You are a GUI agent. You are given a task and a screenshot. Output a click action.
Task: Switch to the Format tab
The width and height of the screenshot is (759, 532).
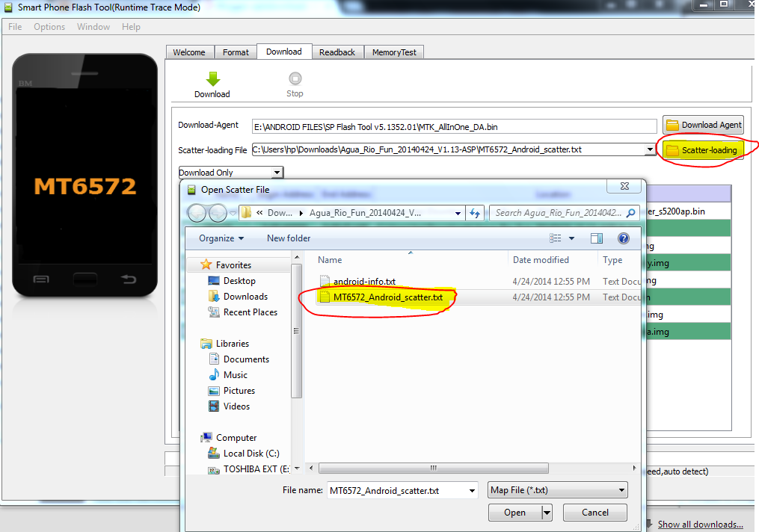(236, 52)
